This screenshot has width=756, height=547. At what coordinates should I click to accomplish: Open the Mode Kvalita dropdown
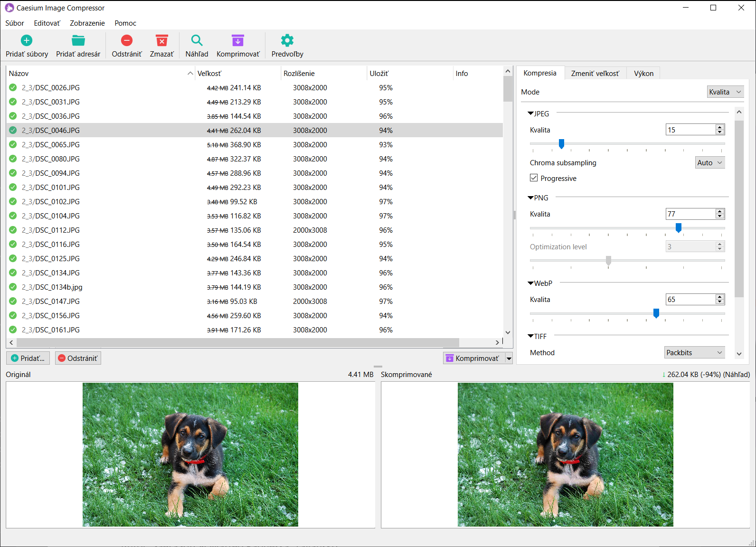725,92
